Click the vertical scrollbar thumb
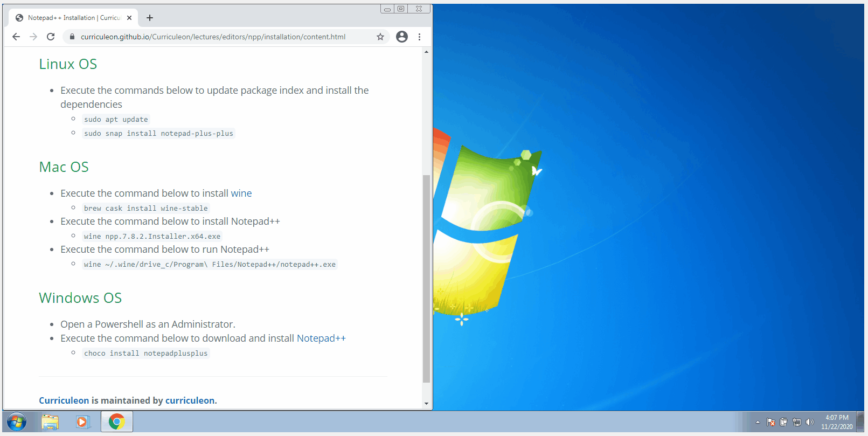Image resolution: width=868 pixels, height=436 pixels. (x=426, y=279)
